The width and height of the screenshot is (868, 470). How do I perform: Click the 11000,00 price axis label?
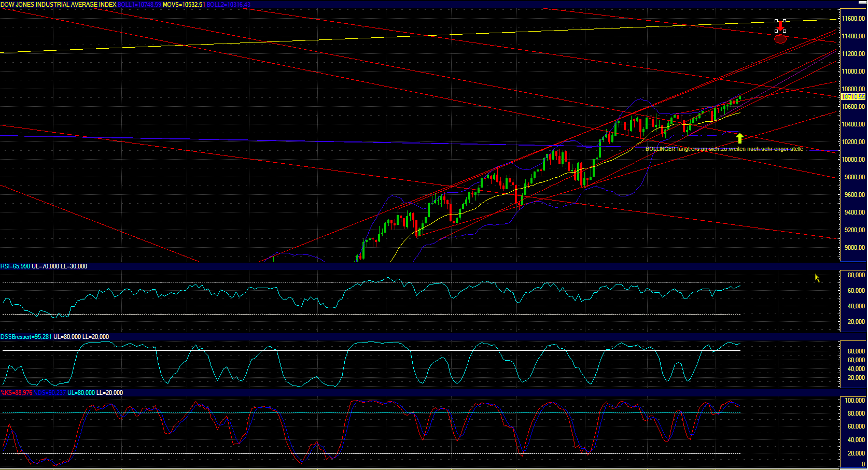[x=853, y=72]
